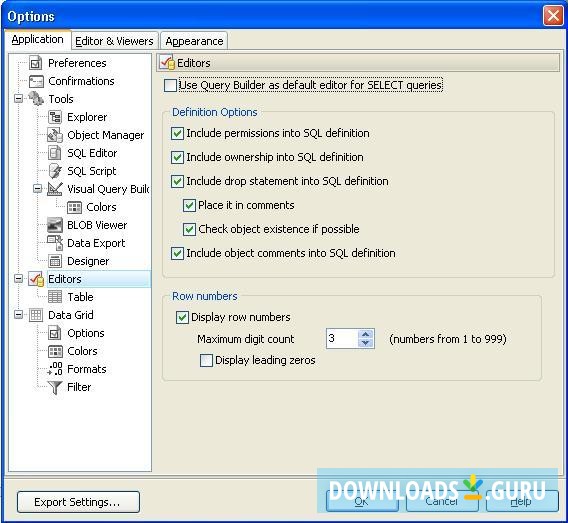The image size is (568, 523).
Task: Select SQL Editor in the tree
Action: [92, 153]
